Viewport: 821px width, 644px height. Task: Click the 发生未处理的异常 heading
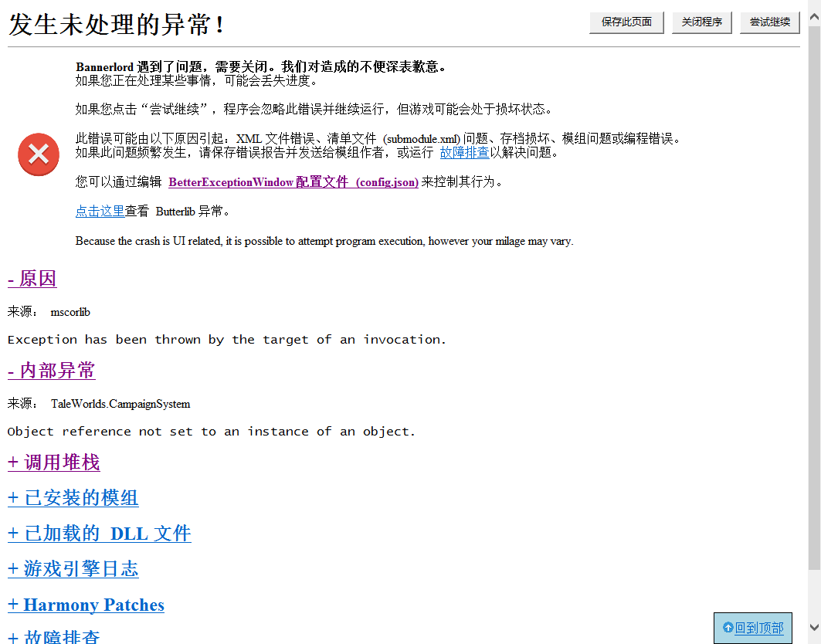[117, 25]
